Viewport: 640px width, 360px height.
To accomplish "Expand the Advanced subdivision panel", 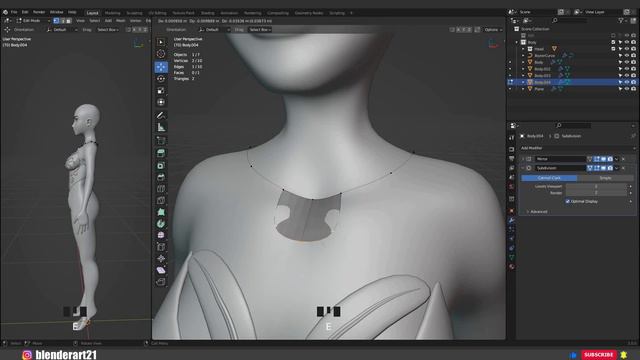I will point(537,211).
